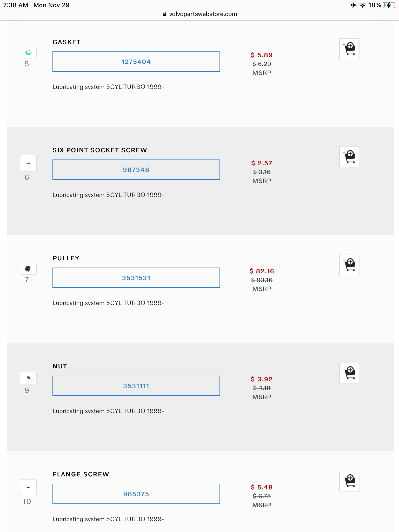Screen dimensions: 399x532
Task: Open part number 987348
Action: (x=136, y=170)
